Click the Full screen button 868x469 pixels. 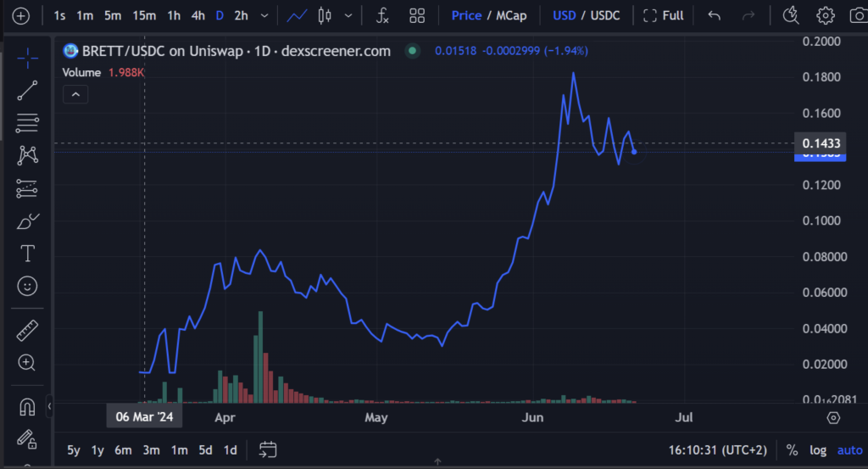tap(664, 15)
